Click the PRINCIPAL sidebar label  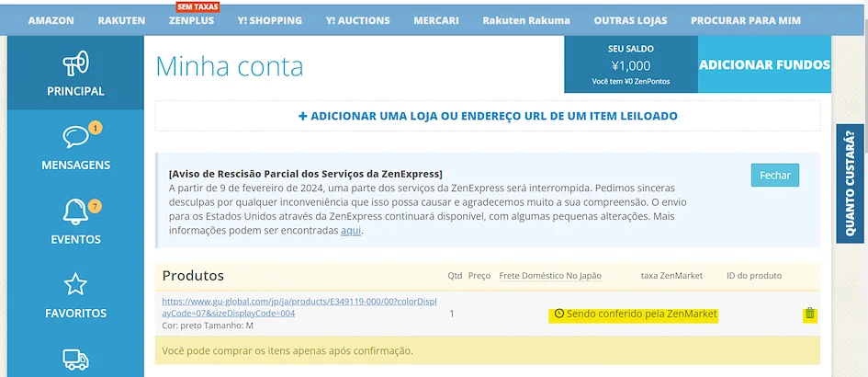[x=75, y=91]
